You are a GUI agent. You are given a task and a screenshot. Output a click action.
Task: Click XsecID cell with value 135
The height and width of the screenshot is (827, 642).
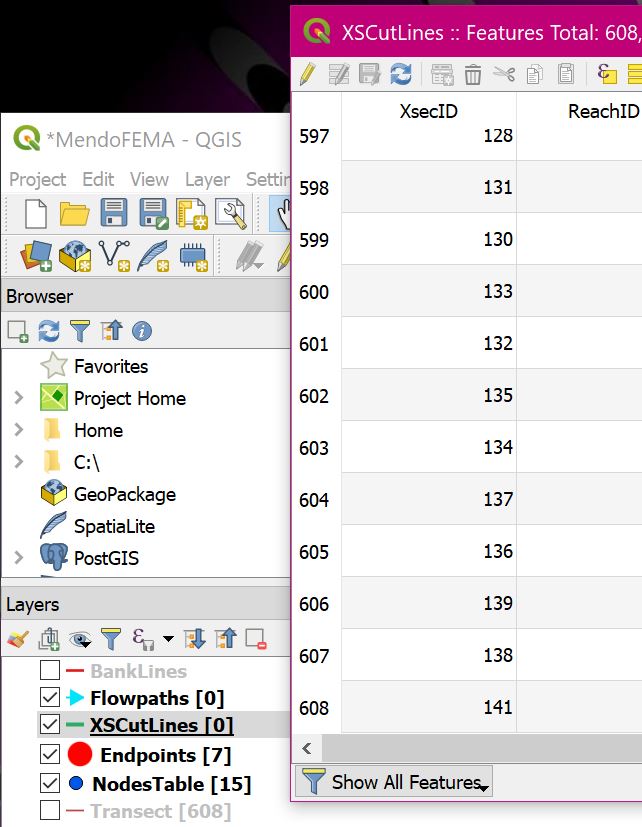click(x=428, y=395)
